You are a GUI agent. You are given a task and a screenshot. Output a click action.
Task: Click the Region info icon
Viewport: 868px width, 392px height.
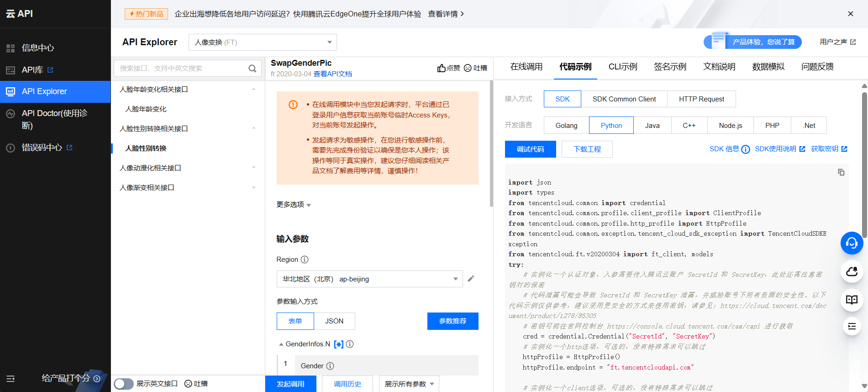pos(305,260)
